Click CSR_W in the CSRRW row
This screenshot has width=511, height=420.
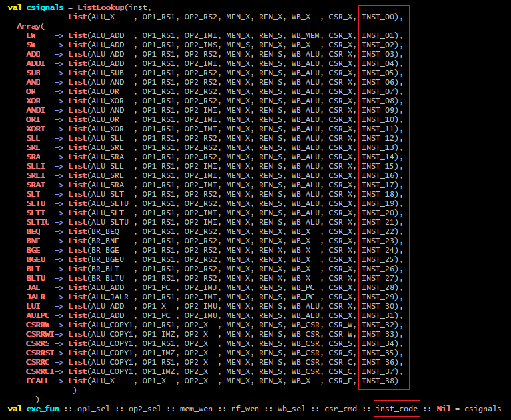pos(340,325)
